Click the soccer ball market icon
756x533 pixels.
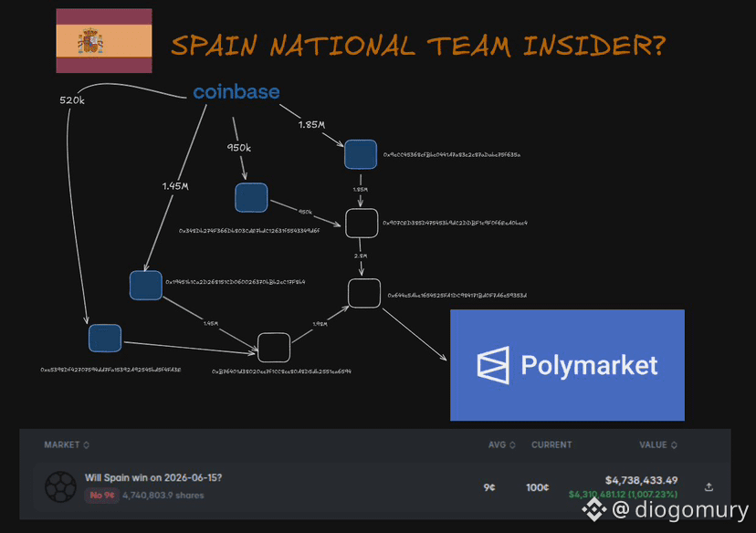[61, 486]
